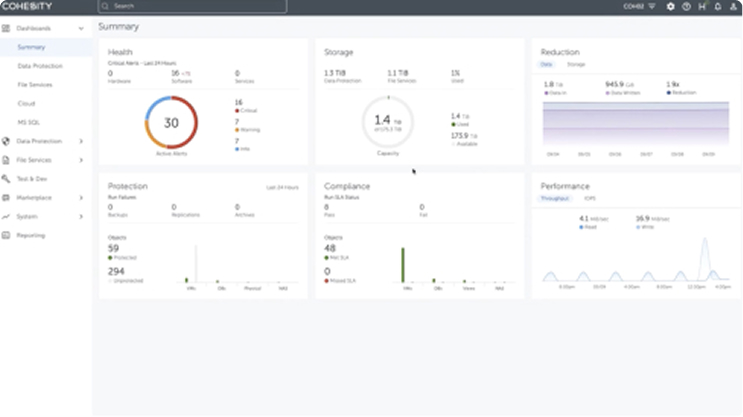Open the help question mark icon
Viewport: 743px width, 417px height.
tap(686, 6)
